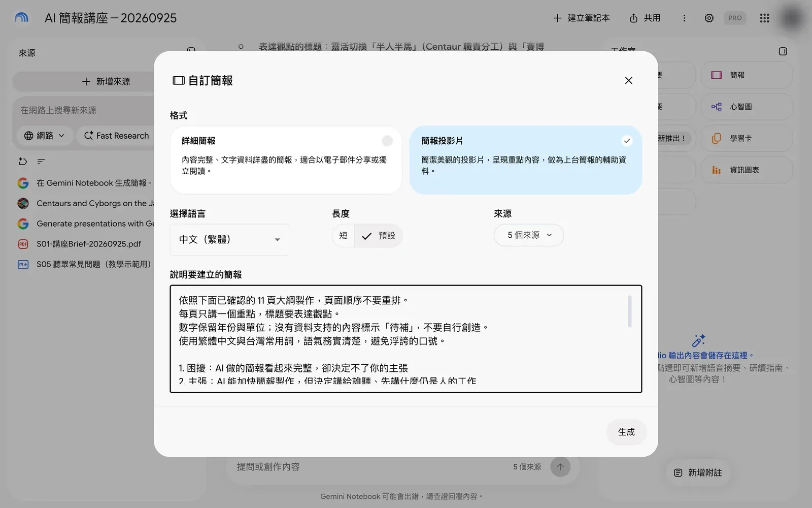The width and height of the screenshot is (812, 508).
Task: Open the Google apps grid icon
Action: tap(764, 18)
